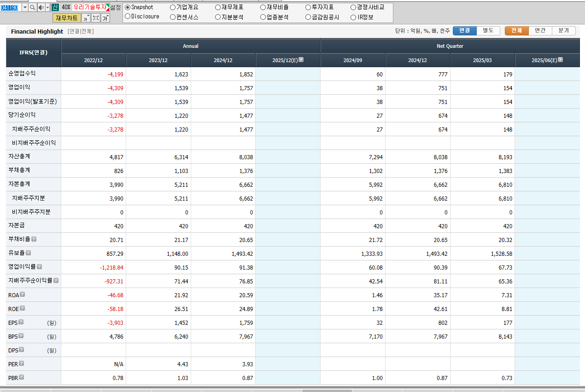Switch to the 전체 period tab
This screenshot has width=585, height=392.
pos(517,30)
